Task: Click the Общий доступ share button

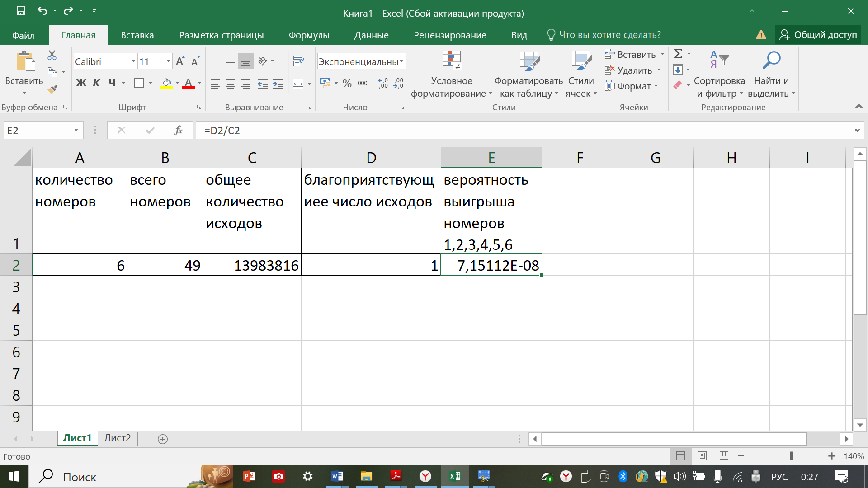Action: (x=818, y=35)
